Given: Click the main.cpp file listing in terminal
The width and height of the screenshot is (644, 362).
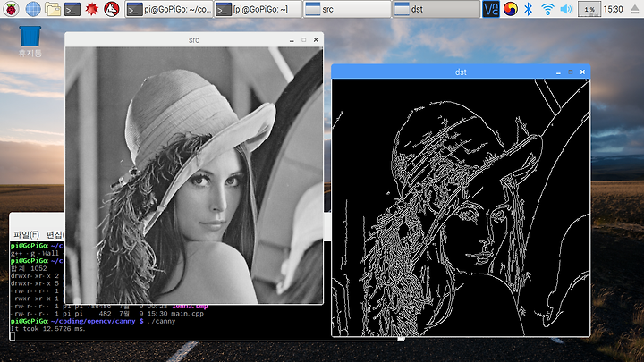Looking at the screenshot, I should (x=106, y=314).
